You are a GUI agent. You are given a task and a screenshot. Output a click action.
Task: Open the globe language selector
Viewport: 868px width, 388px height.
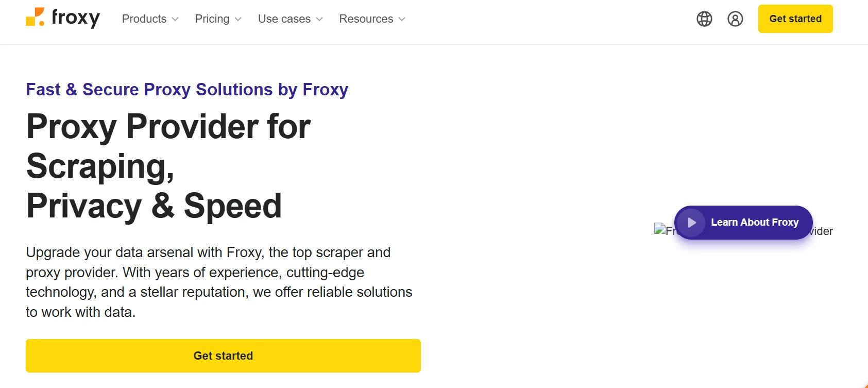pyautogui.click(x=704, y=19)
